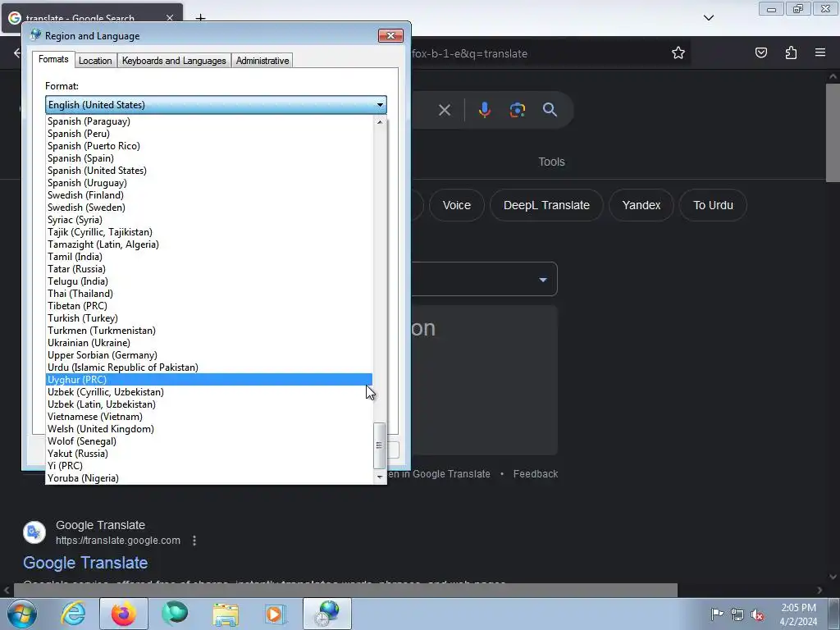Open Action Center flag tray icon

point(716,614)
